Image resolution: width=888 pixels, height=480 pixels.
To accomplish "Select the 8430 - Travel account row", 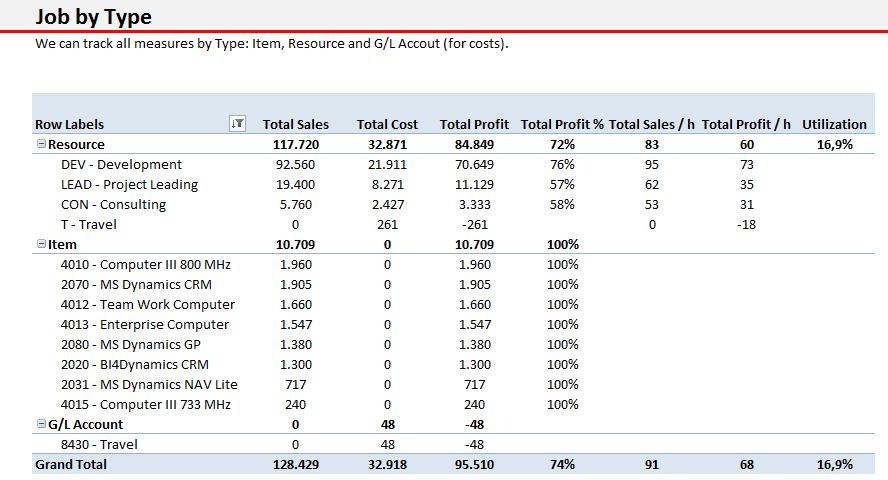I will (99, 444).
